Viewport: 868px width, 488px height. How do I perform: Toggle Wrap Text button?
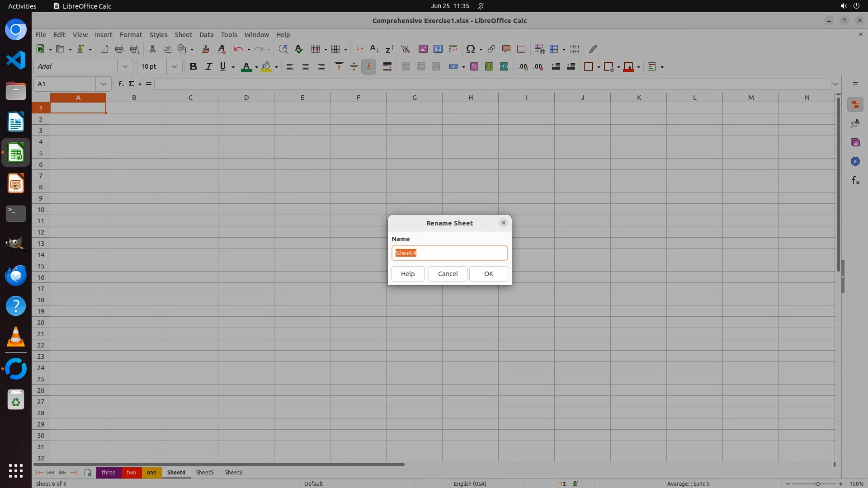coord(387,66)
